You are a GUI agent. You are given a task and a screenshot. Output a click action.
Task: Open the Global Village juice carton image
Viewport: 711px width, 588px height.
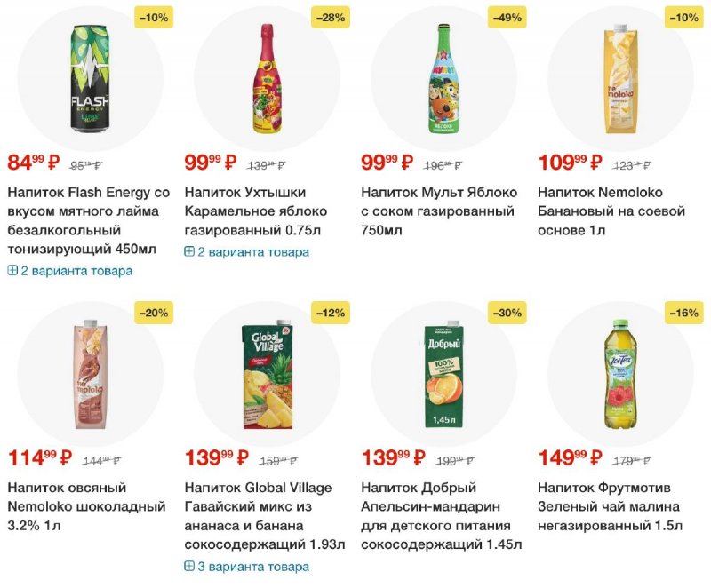268,375
